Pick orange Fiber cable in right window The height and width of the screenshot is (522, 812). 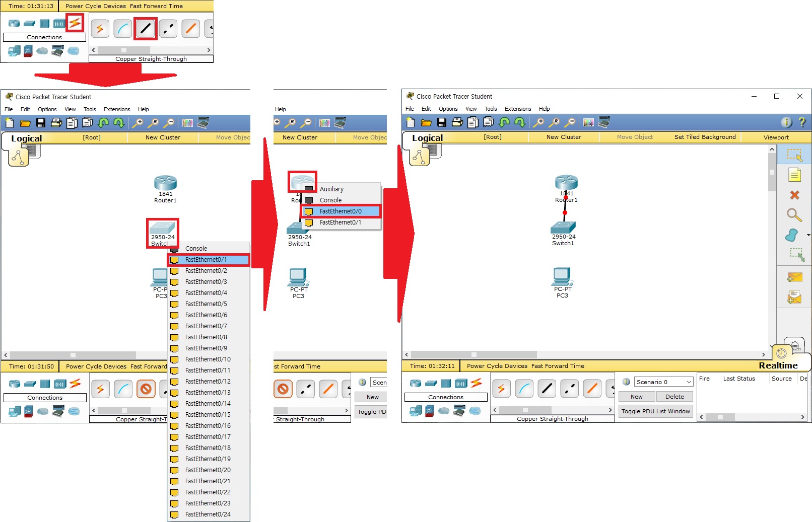pos(592,389)
